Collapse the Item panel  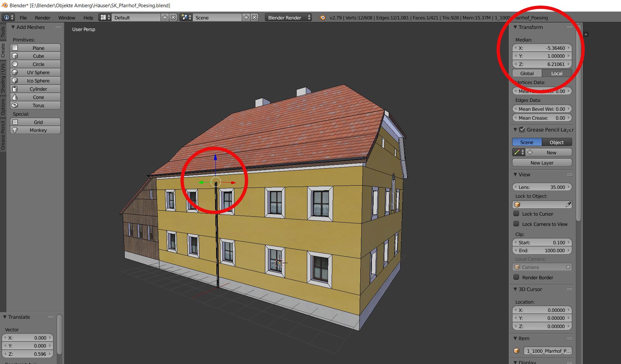coord(515,338)
